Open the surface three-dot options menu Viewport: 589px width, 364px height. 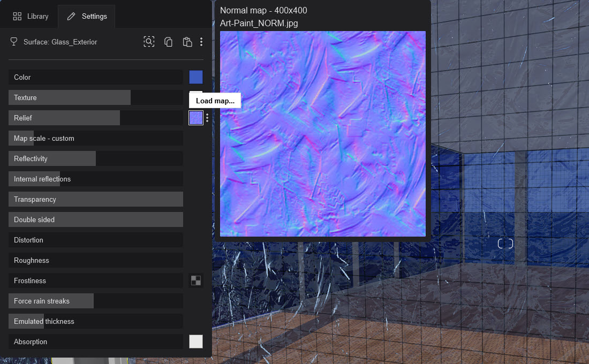coord(201,42)
